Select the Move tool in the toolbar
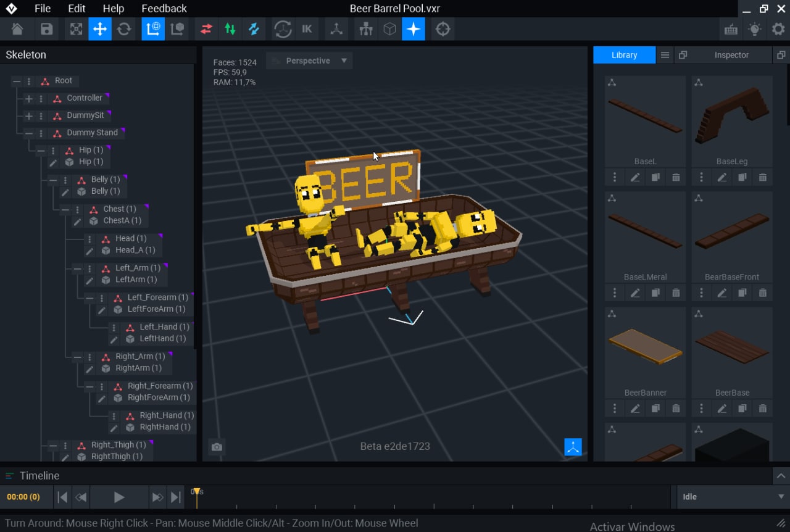 click(100, 29)
